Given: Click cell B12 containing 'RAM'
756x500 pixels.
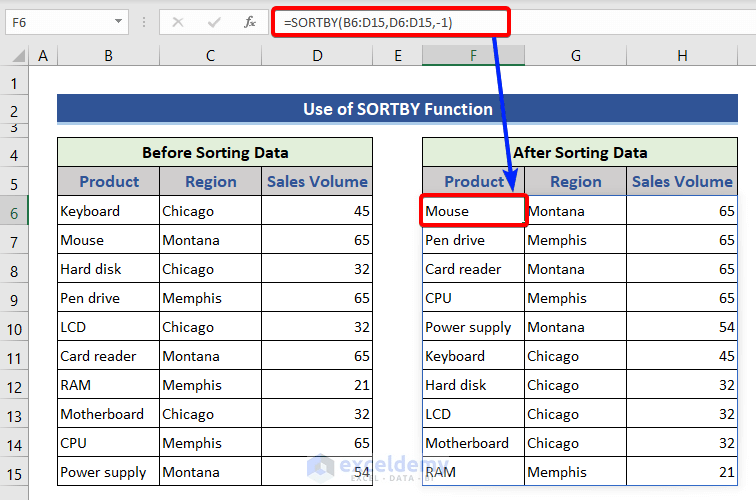Looking at the screenshot, I should 108,385.
